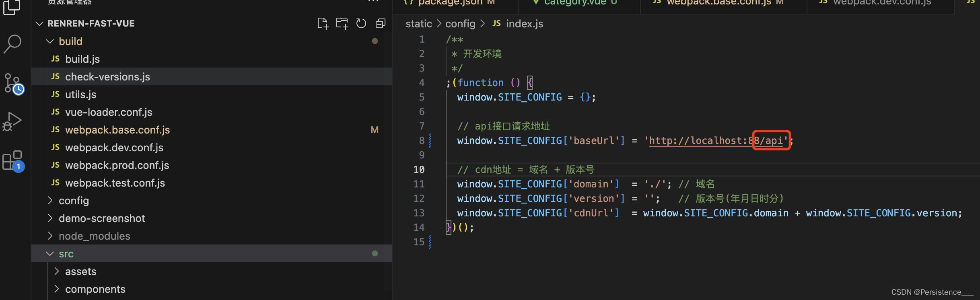This screenshot has height=300, width=980.
Task: Click the New File icon
Action: 323,24
